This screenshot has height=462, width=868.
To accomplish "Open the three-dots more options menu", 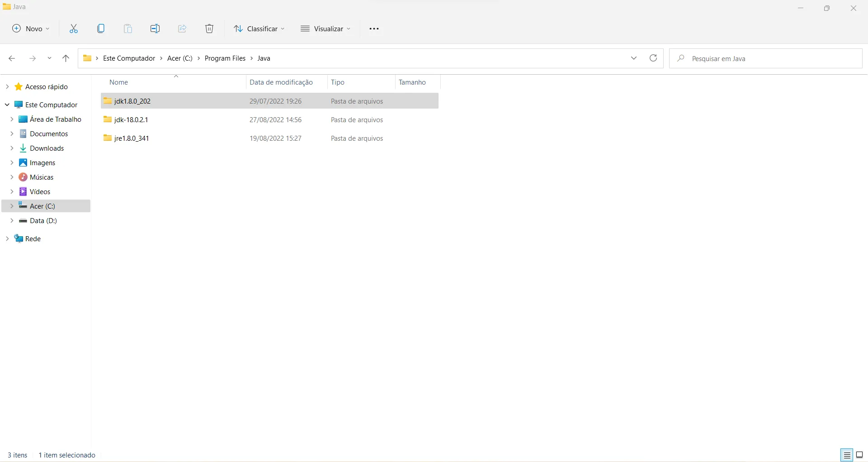I will click(x=374, y=29).
